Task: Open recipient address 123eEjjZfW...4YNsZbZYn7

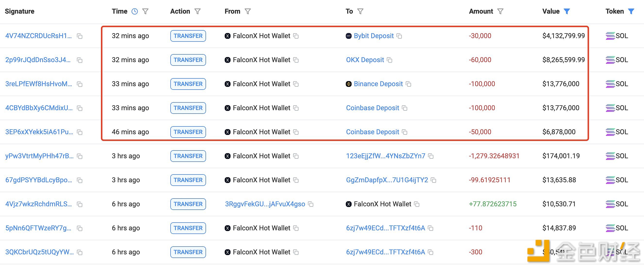Action: point(386,156)
